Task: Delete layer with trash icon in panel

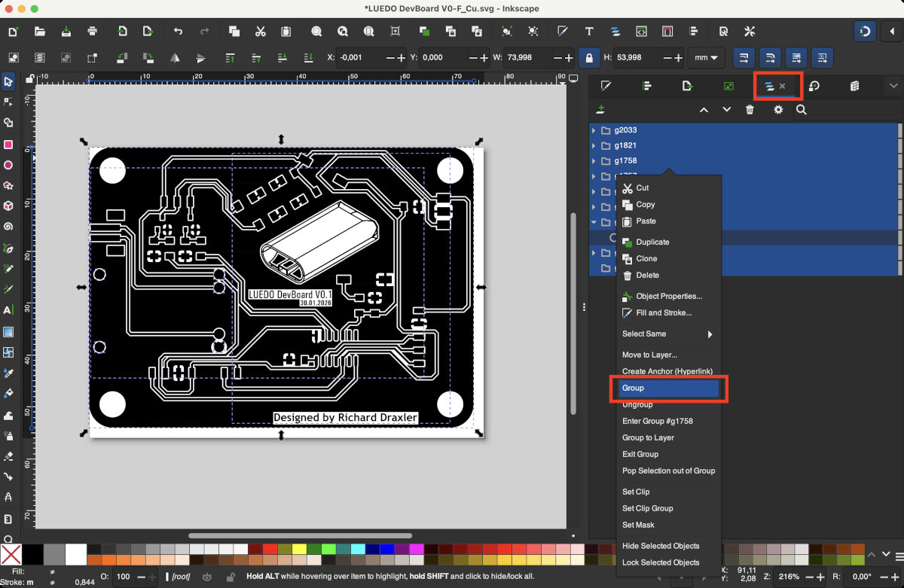Action: click(x=750, y=110)
